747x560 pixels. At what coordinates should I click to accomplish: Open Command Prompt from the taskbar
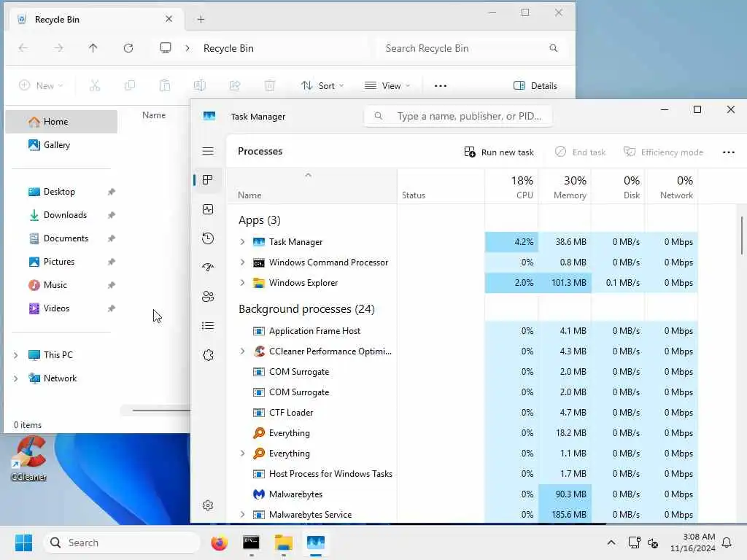point(251,542)
